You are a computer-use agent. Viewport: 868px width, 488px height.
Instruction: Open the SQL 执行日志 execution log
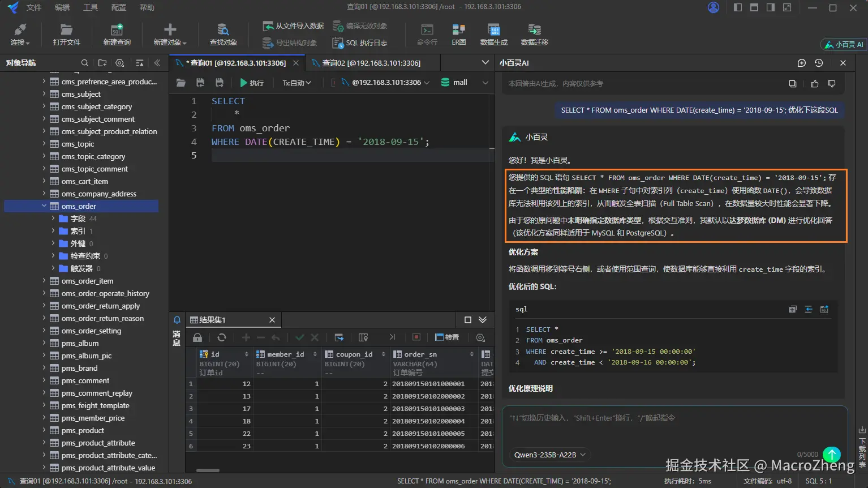tap(360, 43)
